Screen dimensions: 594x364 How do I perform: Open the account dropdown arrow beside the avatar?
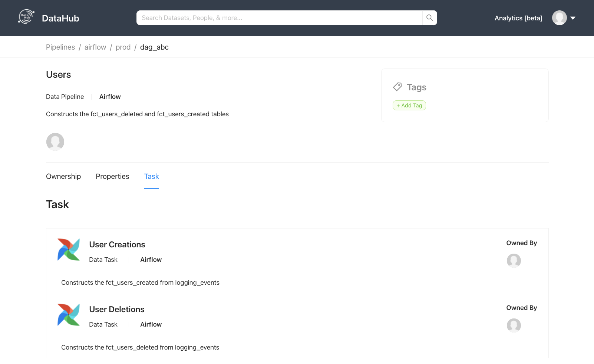pos(573,18)
